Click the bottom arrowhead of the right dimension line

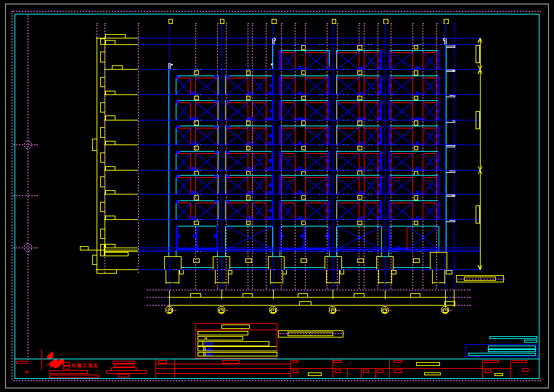coord(480,267)
